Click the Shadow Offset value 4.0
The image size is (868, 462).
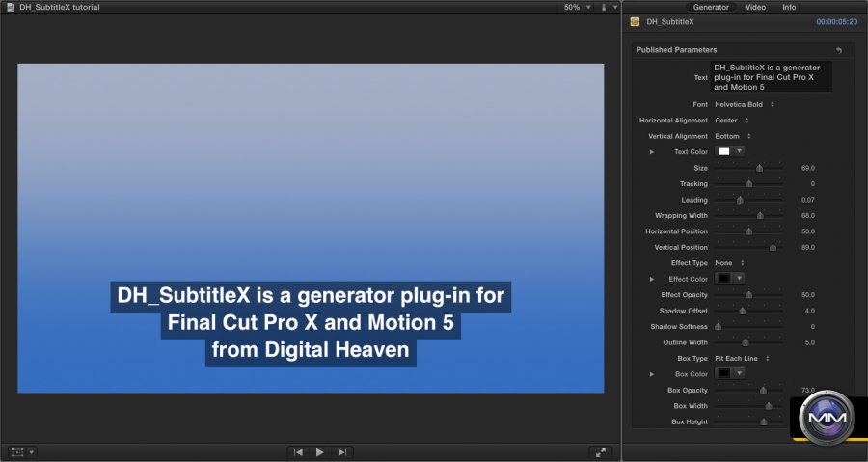809,311
